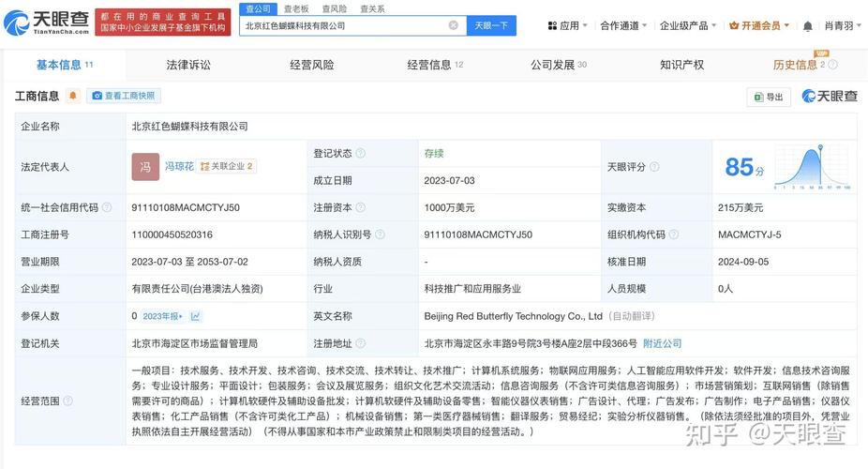This screenshot has height=469, width=868.
Task: Click the help icon next to 登记状态
Action: click(360, 154)
